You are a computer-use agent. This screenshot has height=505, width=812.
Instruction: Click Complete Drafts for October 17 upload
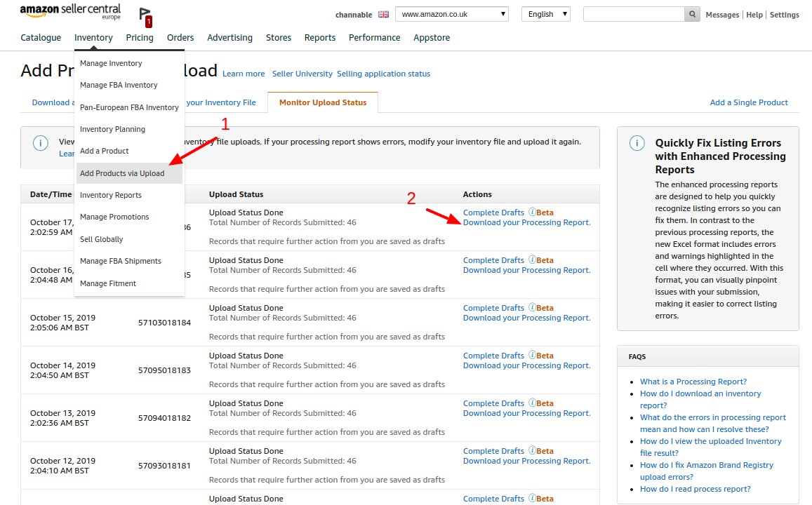tap(493, 213)
